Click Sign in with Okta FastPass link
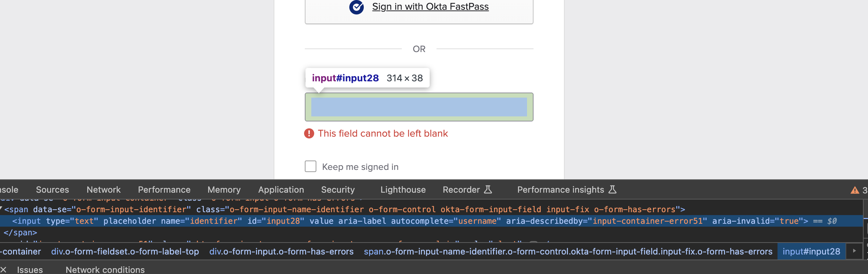 (430, 7)
